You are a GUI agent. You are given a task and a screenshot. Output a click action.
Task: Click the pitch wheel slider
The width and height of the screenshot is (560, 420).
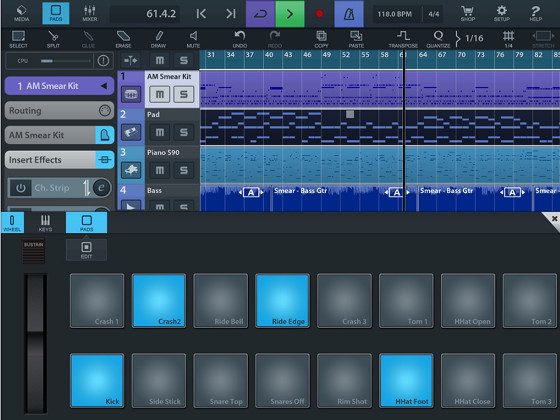[x=35, y=343]
